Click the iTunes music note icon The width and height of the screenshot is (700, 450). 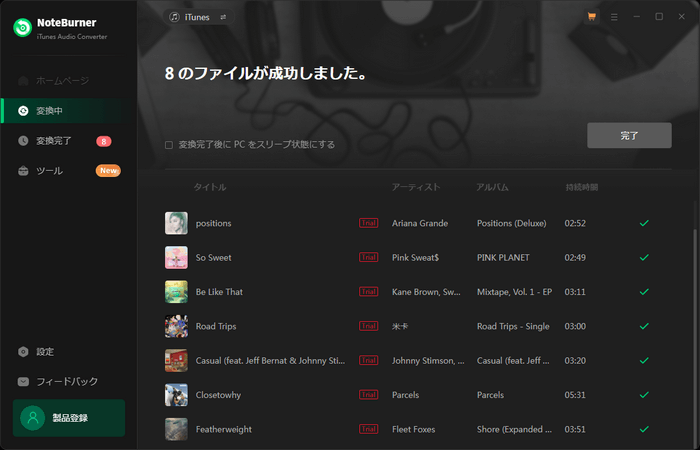point(175,17)
